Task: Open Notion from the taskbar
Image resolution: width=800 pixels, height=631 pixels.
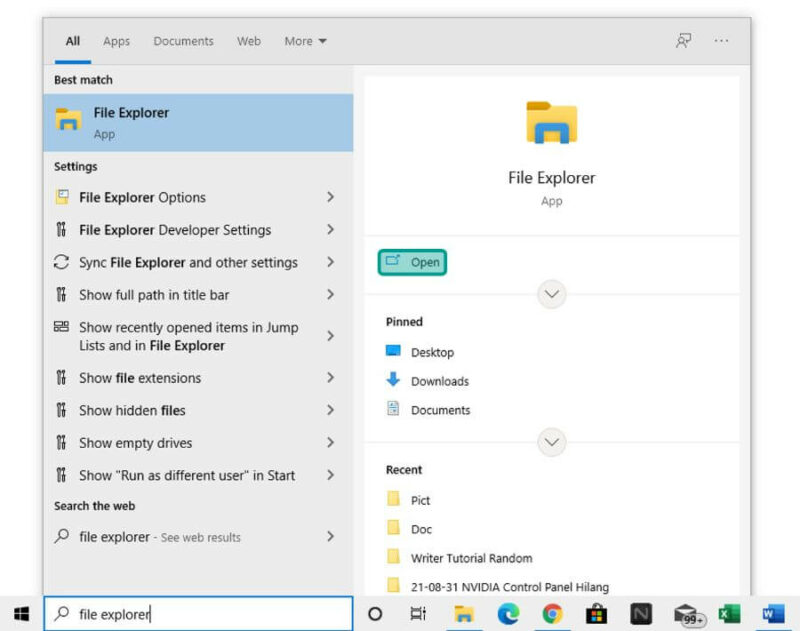Action: point(641,614)
